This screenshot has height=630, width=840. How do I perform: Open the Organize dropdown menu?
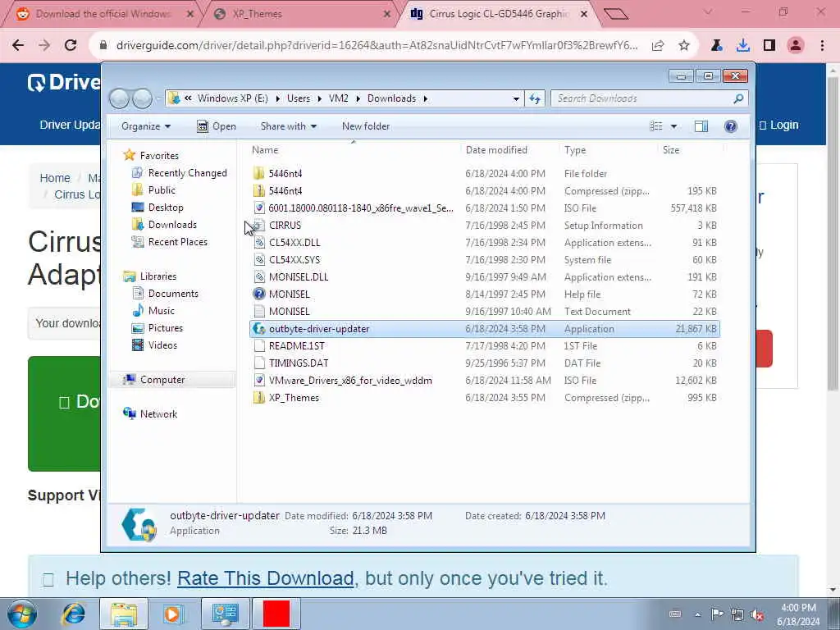(146, 126)
